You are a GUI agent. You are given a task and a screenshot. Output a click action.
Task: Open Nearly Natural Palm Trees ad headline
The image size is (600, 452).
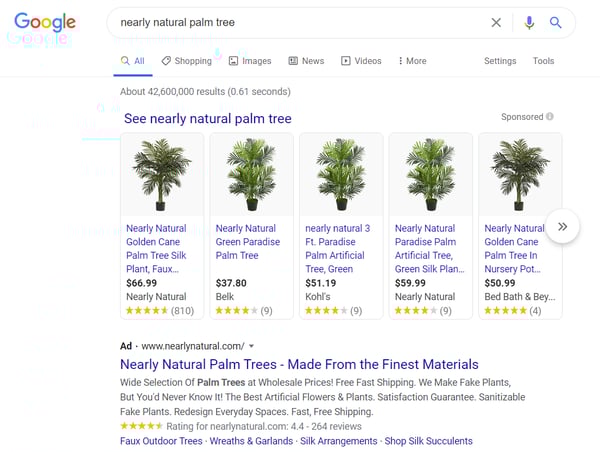point(299,364)
